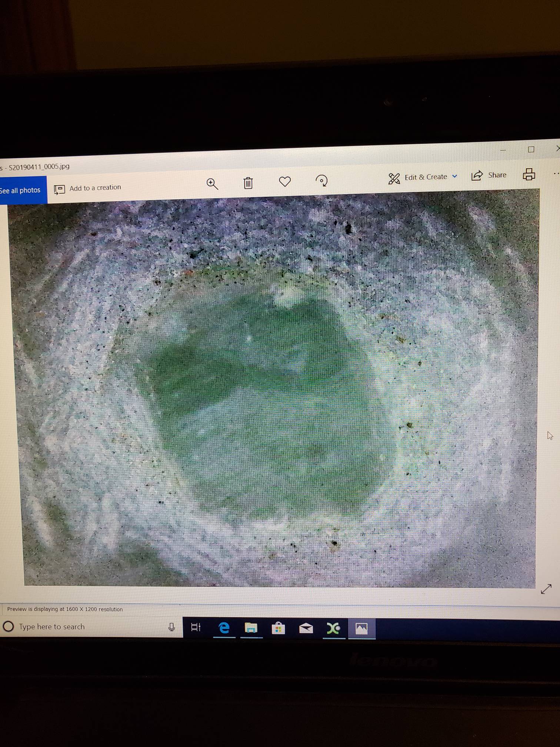Click Add to a creation
Viewport: 560px width, 747px height.
88,188
